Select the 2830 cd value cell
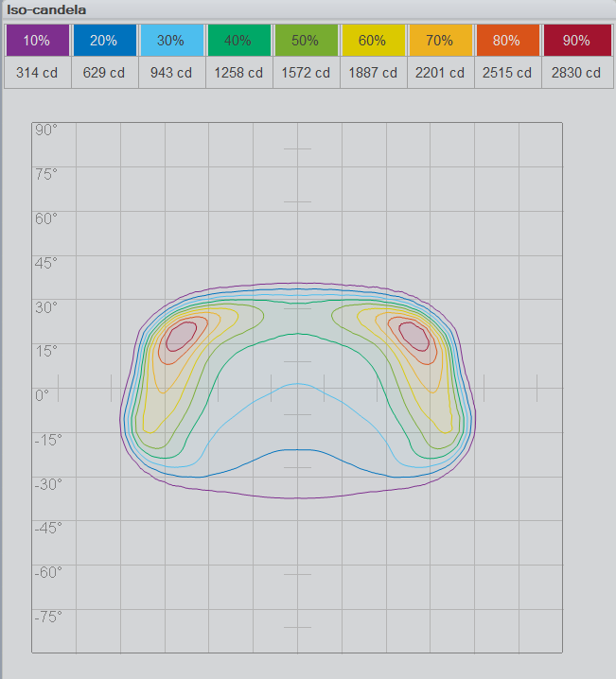This screenshot has width=616, height=679. click(576, 73)
